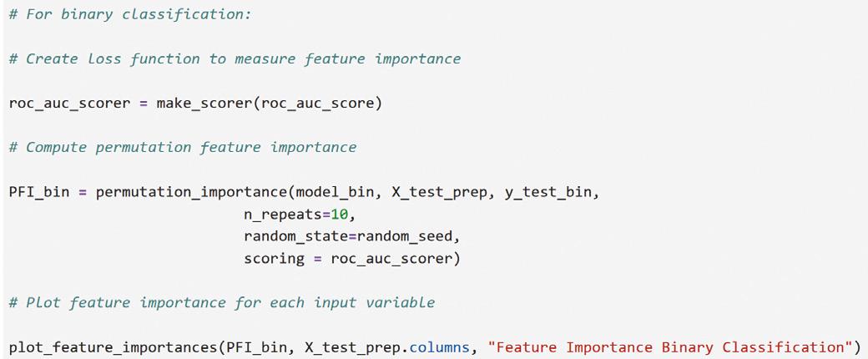Click the model_bin argument
Viewport: 868px width, 359px height.
click(340, 192)
